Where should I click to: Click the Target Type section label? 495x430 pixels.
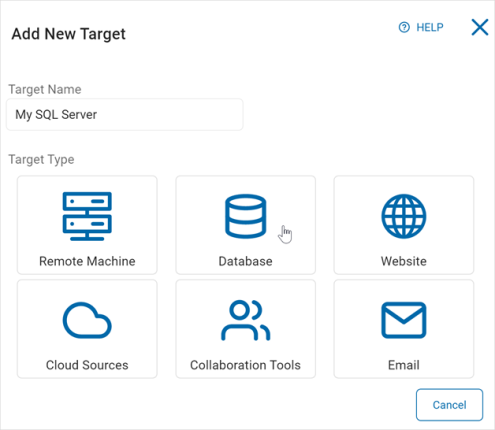[x=41, y=159]
